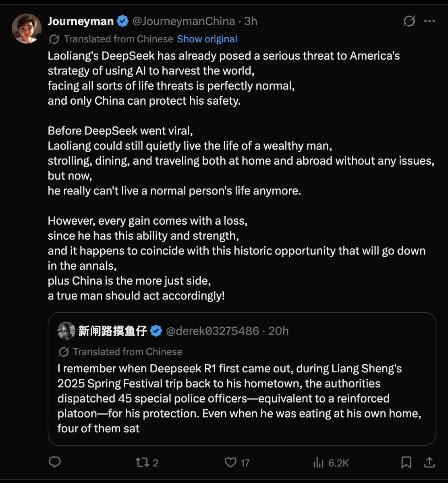448x483 pixels.
Task: Click the 20h timestamp on quoted post
Action: 278,331
